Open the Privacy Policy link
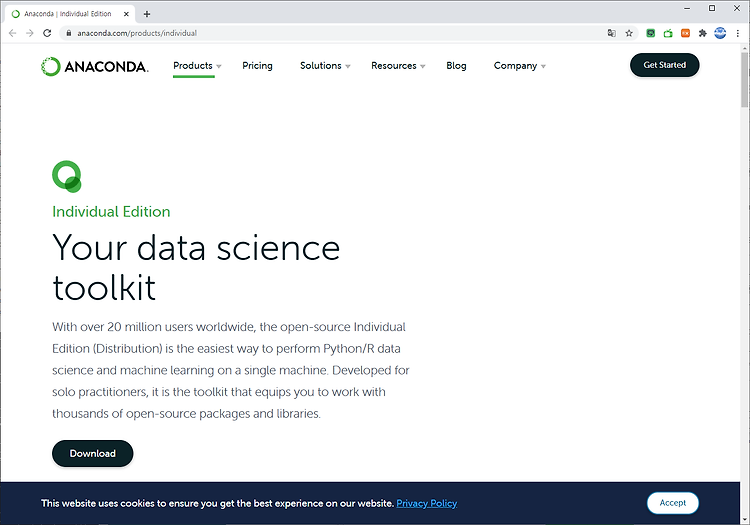 (x=427, y=503)
